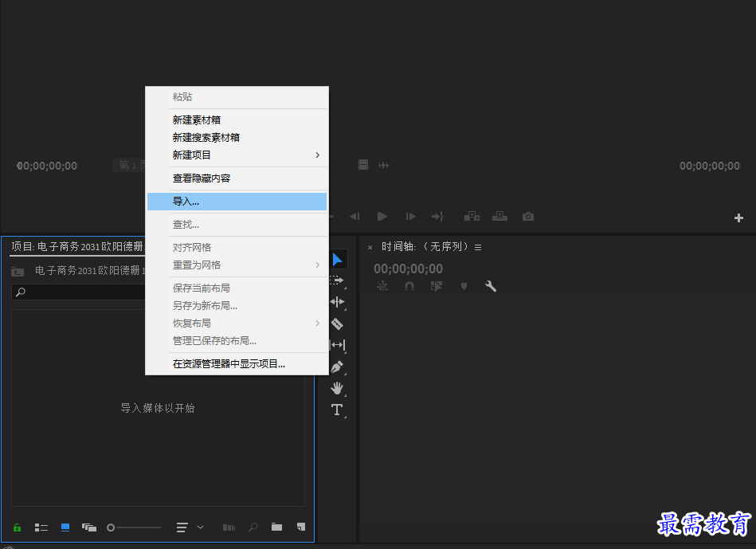Click the Overwrite button in monitor controls
The width and height of the screenshot is (756, 549).
pos(499,216)
